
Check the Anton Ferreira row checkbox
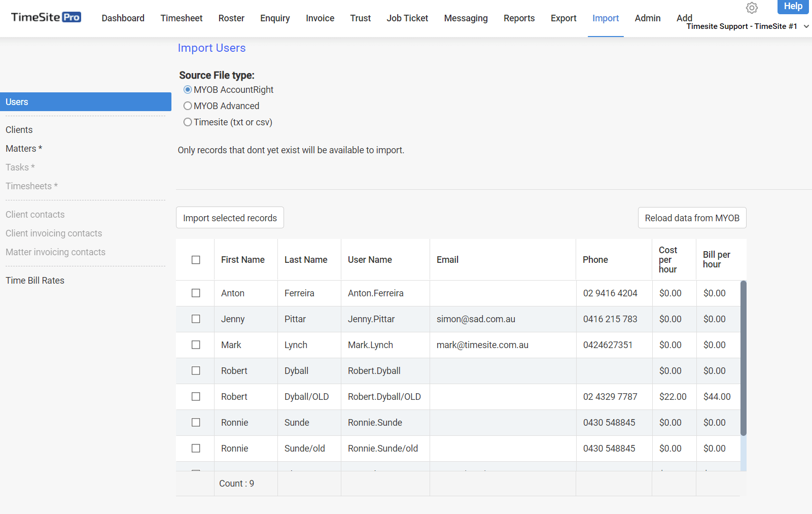click(x=196, y=293)
